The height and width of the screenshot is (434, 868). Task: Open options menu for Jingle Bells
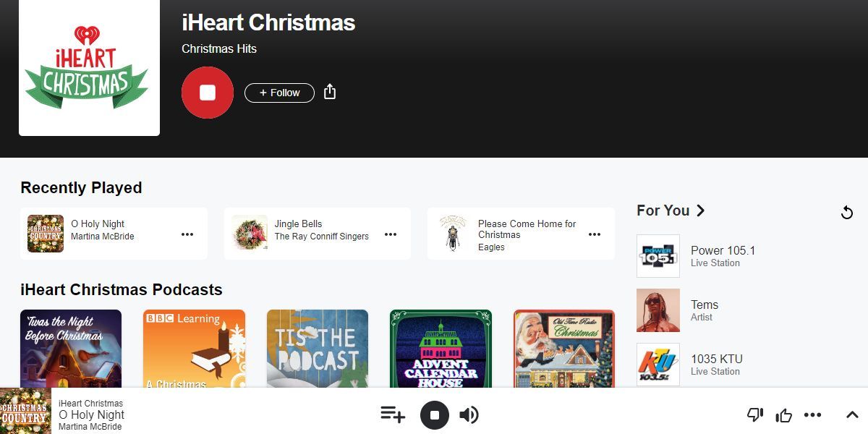(391, 234)
